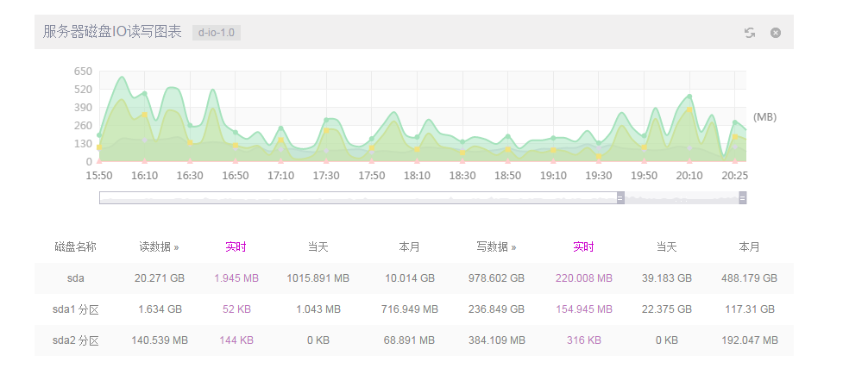Viewport: 868px width, 368px height.
Task: Expand the 写数据 » column header
Action: [496, 246]
